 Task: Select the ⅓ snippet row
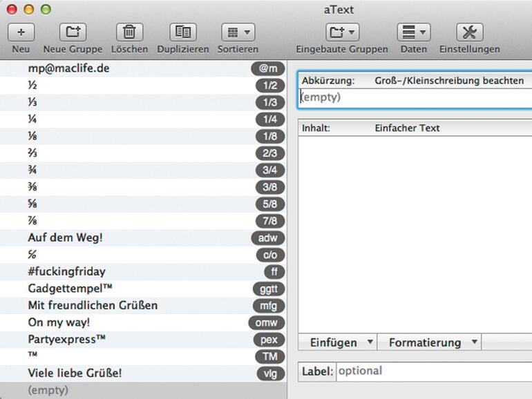tap(142, 102)
